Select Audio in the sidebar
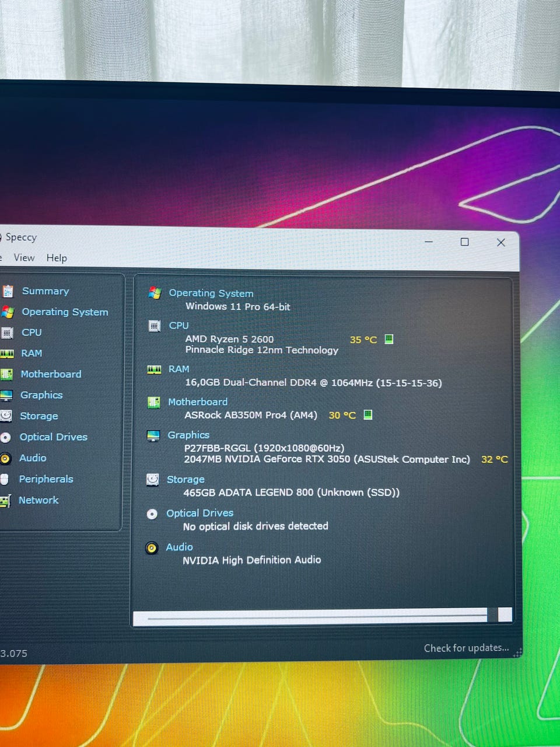This screenshot has height=747, width=560. (x=33, y=458)
